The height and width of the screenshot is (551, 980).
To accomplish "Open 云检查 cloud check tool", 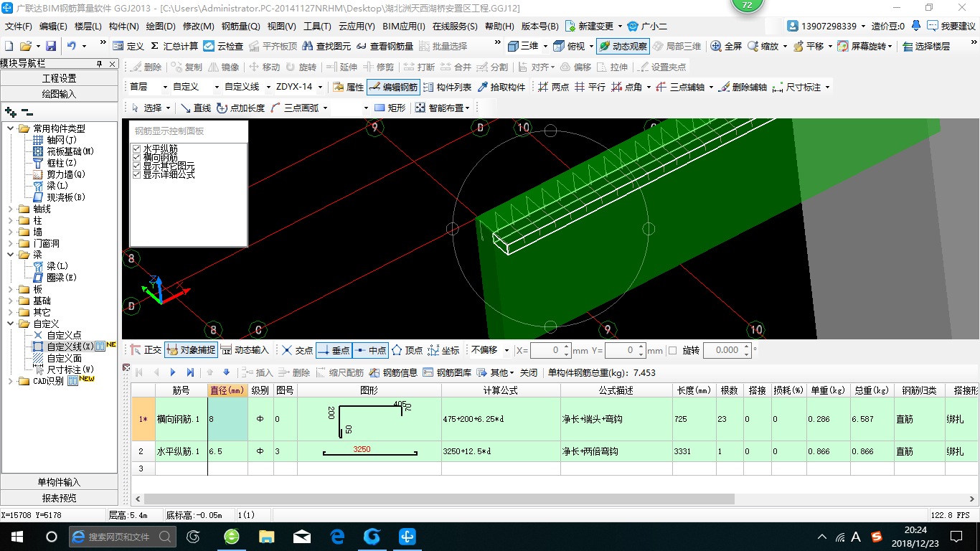I will click(223, 46).
